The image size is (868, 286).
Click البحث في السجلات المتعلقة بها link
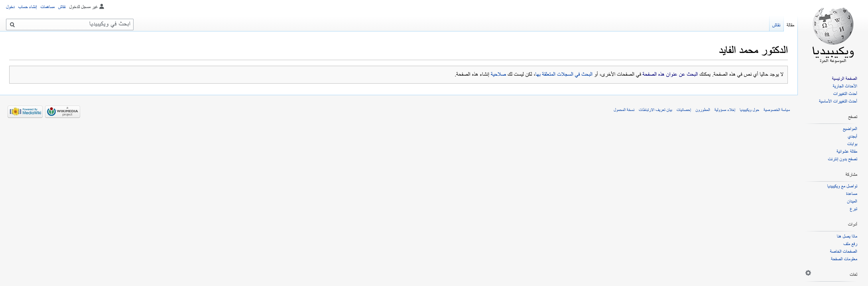563,74
